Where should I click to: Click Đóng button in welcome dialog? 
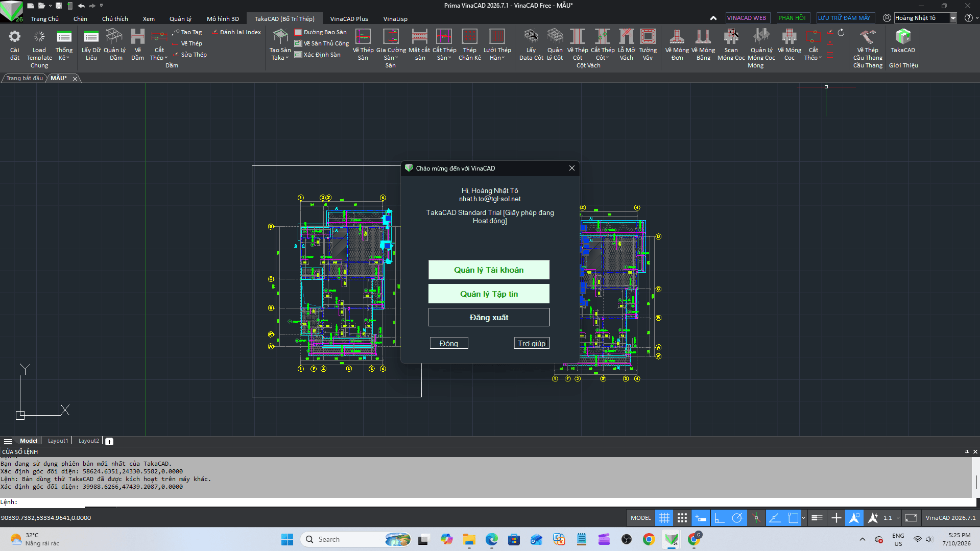tap(449, 343)
